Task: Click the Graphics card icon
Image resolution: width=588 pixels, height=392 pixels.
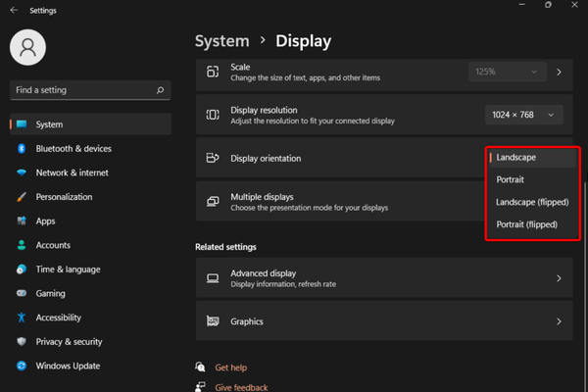Action: [x=213, y=321]
